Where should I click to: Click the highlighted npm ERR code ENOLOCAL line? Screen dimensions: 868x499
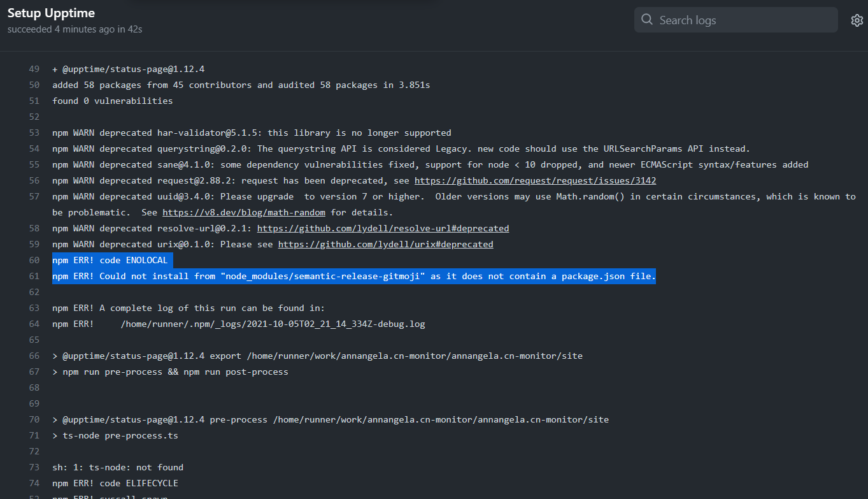[113, 260]
